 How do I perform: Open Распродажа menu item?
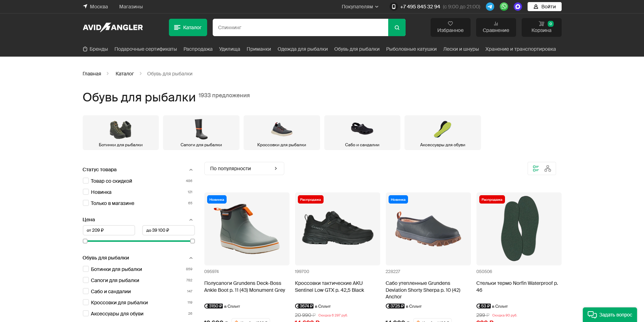pyautogui.click(x=198, y=49)
